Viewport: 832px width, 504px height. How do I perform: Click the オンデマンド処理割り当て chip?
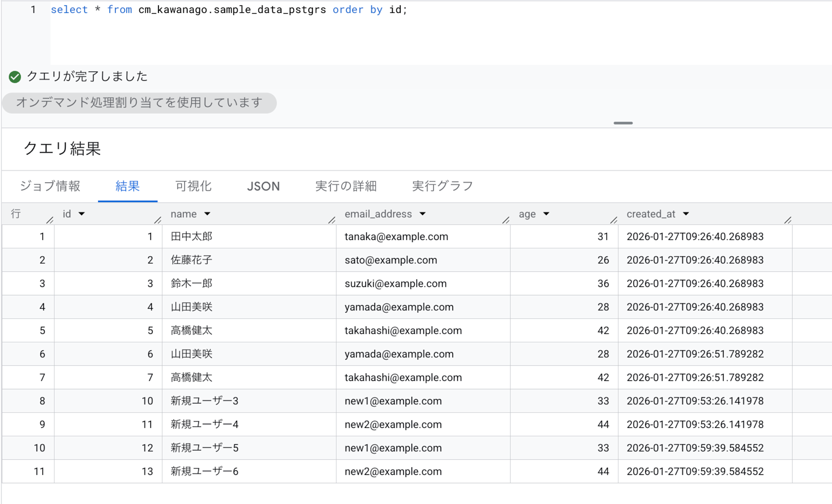[x=139, y=103]
